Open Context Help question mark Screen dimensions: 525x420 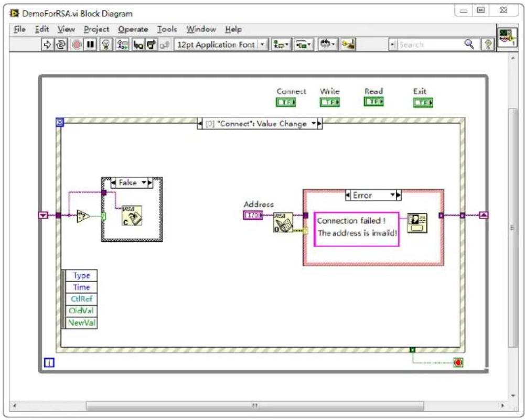(x=488, y=45)
